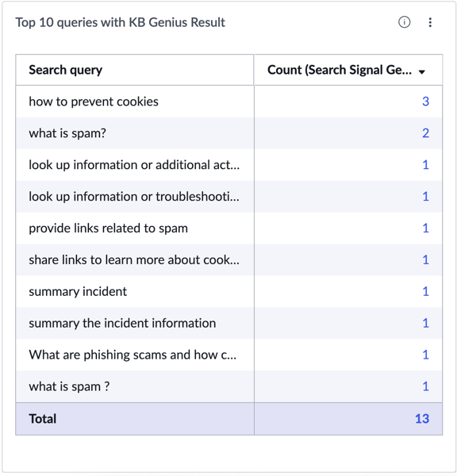Open the three-dot widget options menu
This screenshot has width=457, height=476.
pos(430,22)
